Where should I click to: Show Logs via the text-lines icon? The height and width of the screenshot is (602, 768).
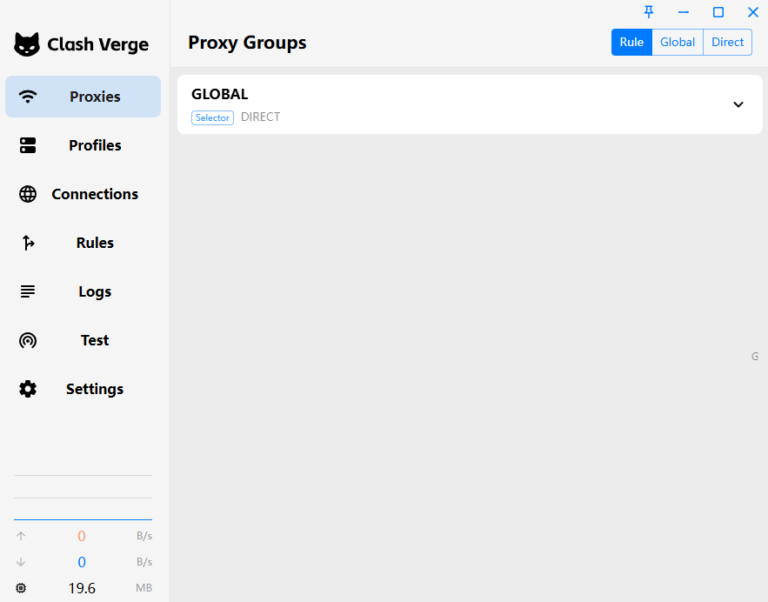[28, 292]
